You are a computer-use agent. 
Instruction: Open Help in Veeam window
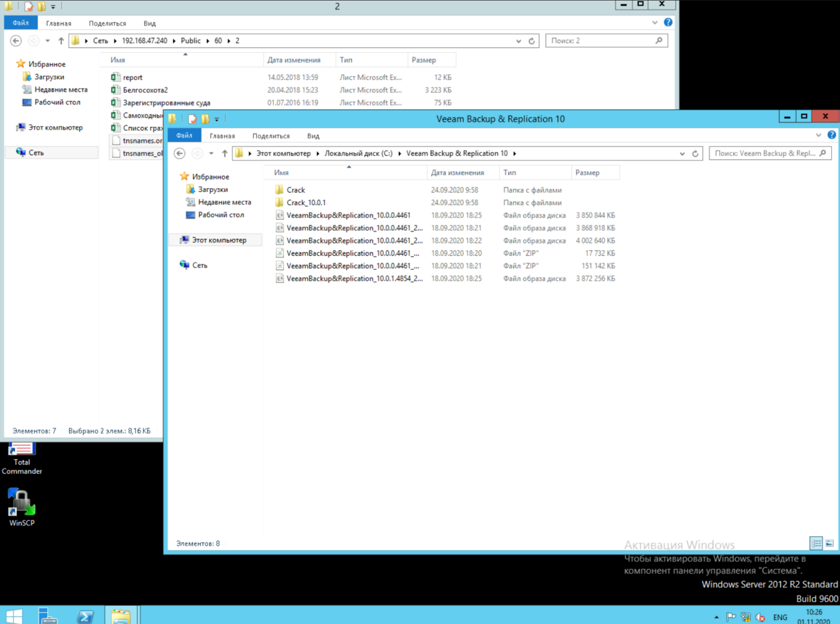[832, 135]
